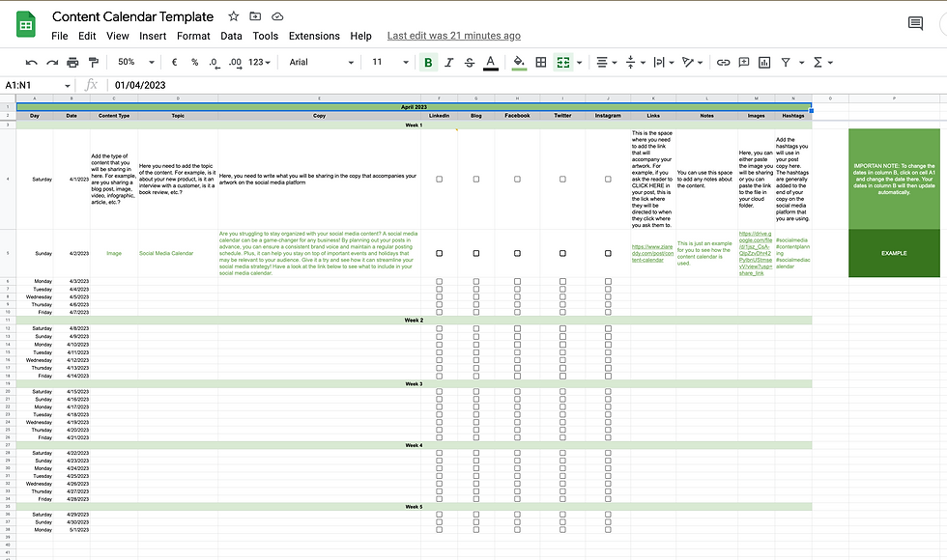Image resolution: width=947 pixels, height=560 pixels.
Task: Toggle Bold formatting
Action: coord(428,62)
